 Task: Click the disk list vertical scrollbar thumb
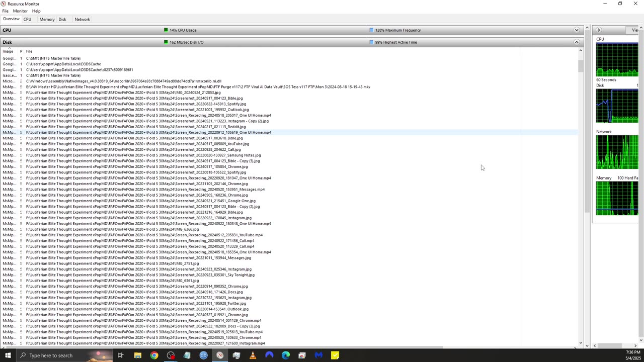click(x=581, y=66)
